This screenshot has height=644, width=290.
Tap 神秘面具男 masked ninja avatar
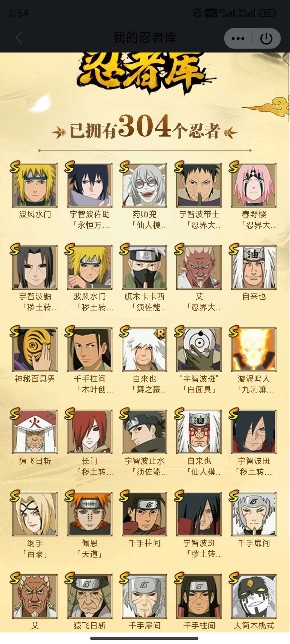coord(35,350)
